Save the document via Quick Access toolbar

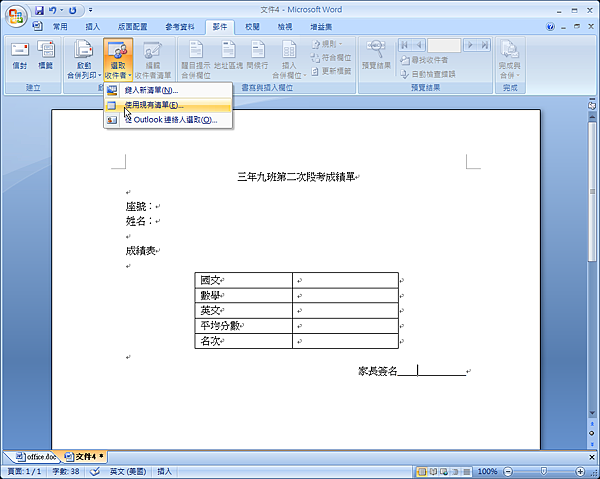[39, 10]
